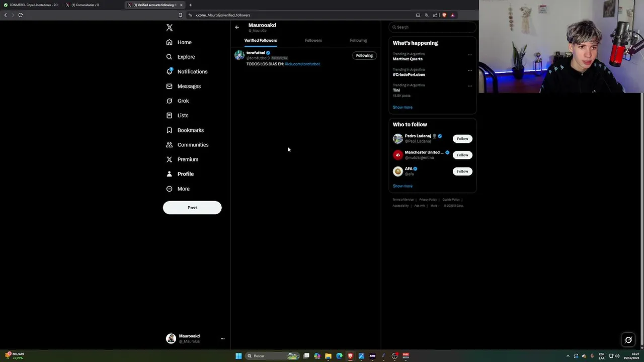Image resolution: width=644 pixels, height=362 pixels.
Task: Open Microsoft Edge from taskbar
Action: click(339, 356)
